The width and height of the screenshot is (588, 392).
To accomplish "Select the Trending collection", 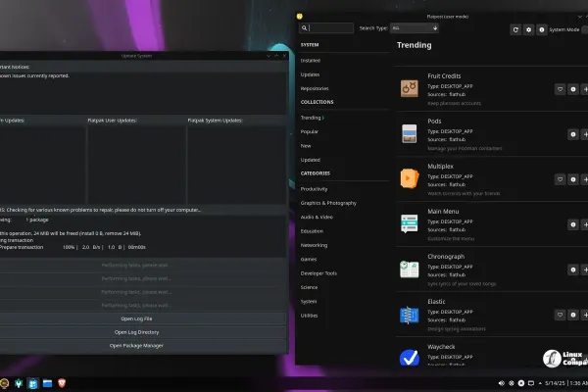I will [311, 118].
